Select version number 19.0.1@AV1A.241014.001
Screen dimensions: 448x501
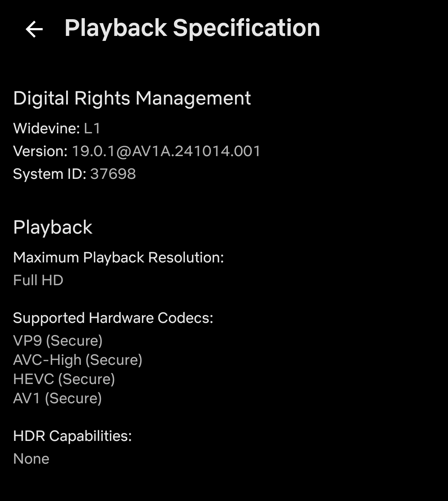point(166,151)
